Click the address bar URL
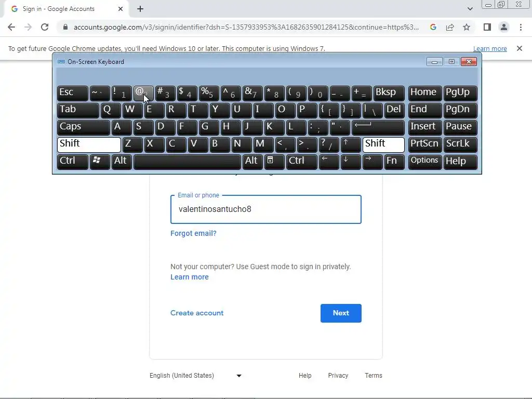 [x=246, y=27]
